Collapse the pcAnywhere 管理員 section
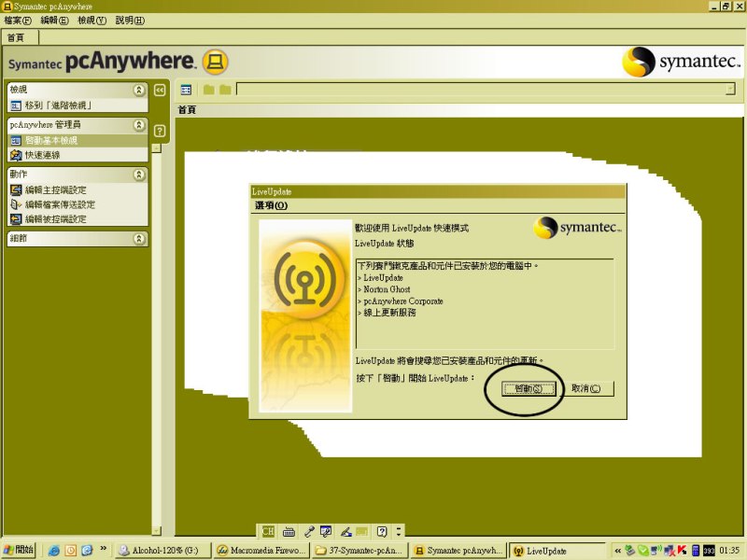Viewport: 747px width, 560px height. pos(138,125)
